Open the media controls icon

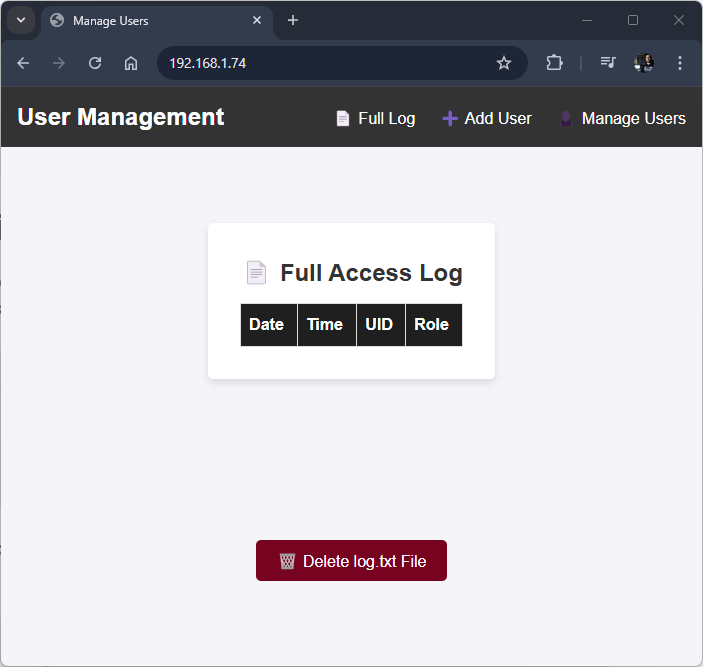point(608,63)
